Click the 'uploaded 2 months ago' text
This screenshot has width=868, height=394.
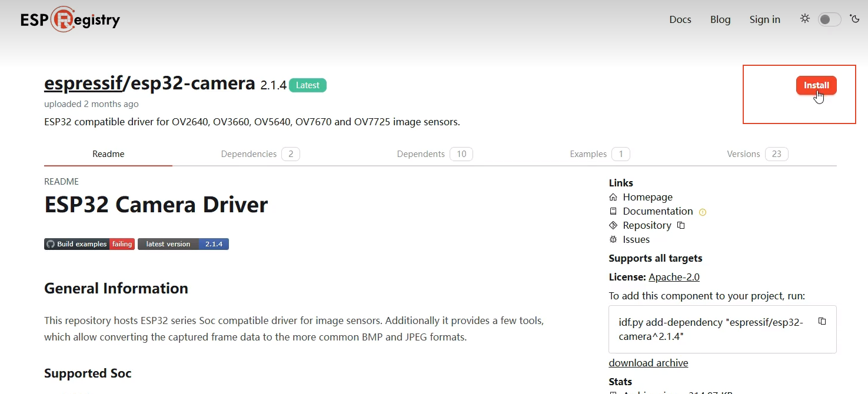point(91,104)
